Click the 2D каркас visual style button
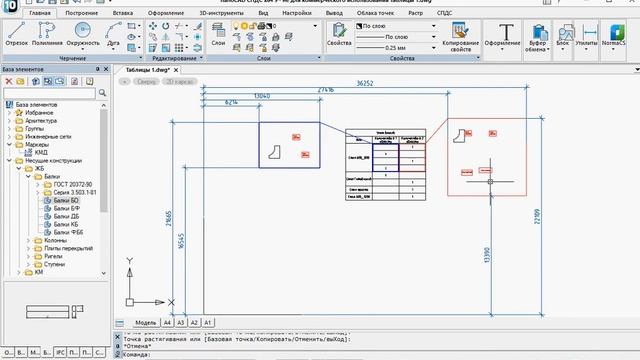The height and width of the screenshot is (360, 640). pyautogui.click(x=180, y=82)
